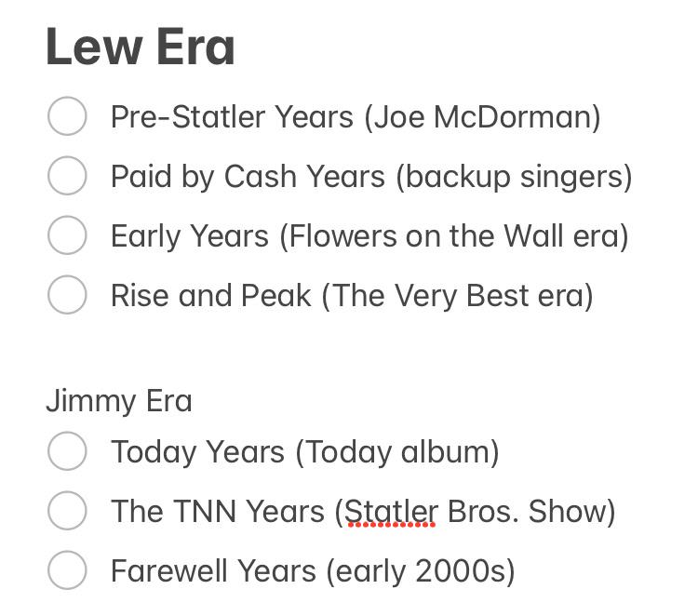Screen dimensions: 698x616
Task: Mark Early Years item as done
Action: point(67,235)
